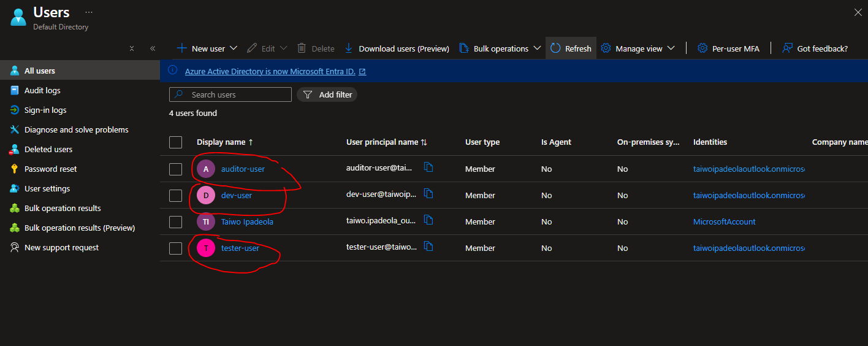Click the tester-user avatar T
Viewport: 868px width, 346px height.
click(x=206, y=248)
